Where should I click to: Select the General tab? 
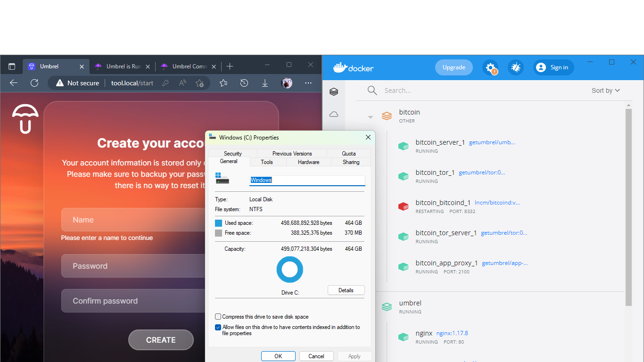pyautogui.click(x=229, y=161)
